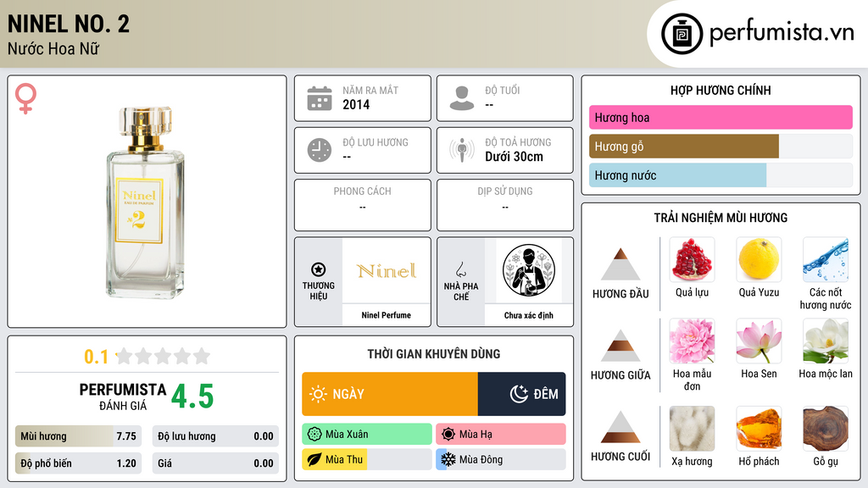Image resolution: width=868 pixels, height=488 pixels.
Task: Click the Ninel No. 2 bottle photo
Action: (145, 202)
